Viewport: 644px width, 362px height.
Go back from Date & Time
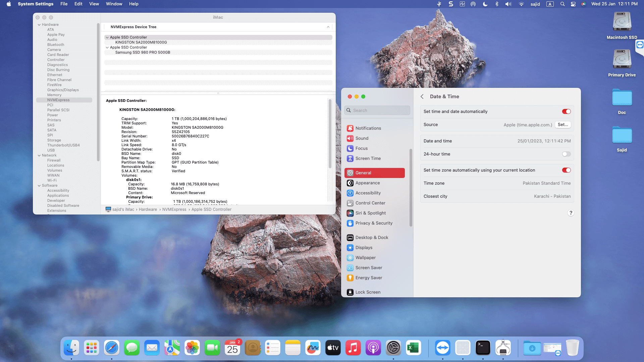(422, 96)
